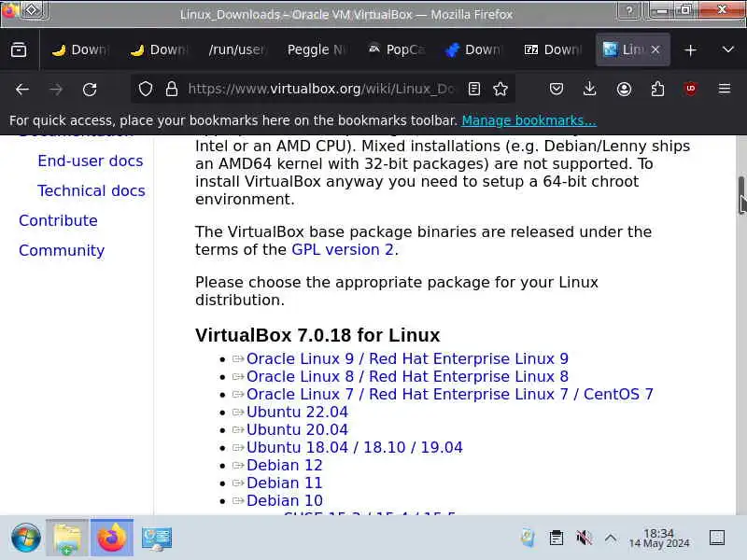Pin window with title bar diamond icon

[x=32, y=9]
